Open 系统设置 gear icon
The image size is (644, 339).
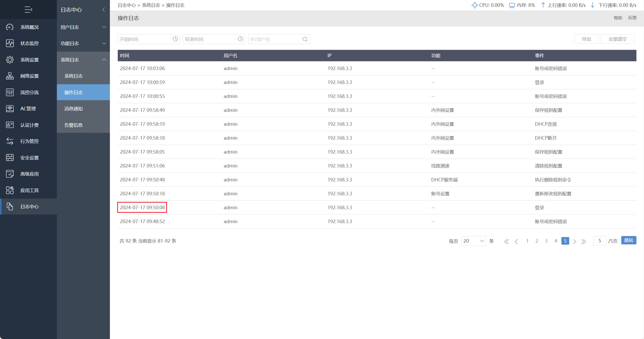pyautogui.click(x=10, y=60)
